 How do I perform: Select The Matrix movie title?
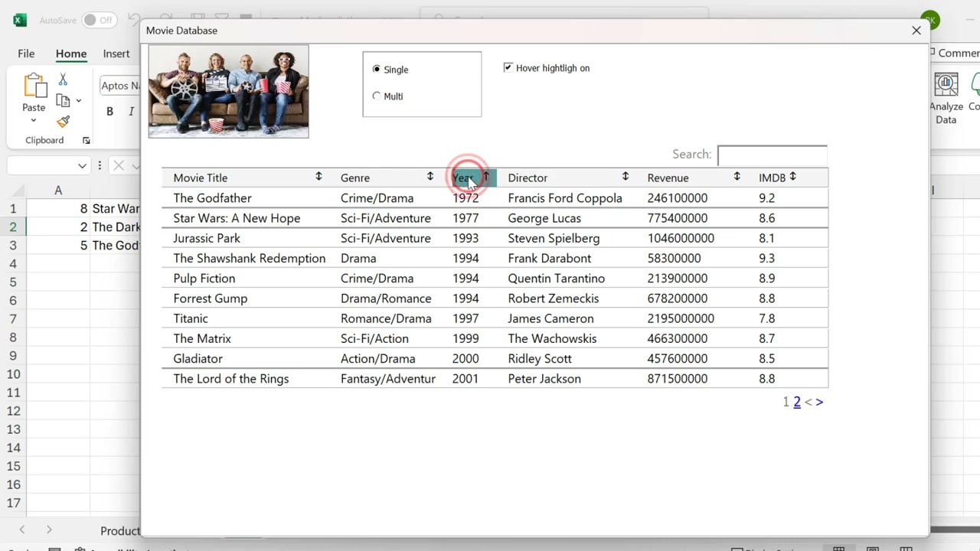click(202, 338)
